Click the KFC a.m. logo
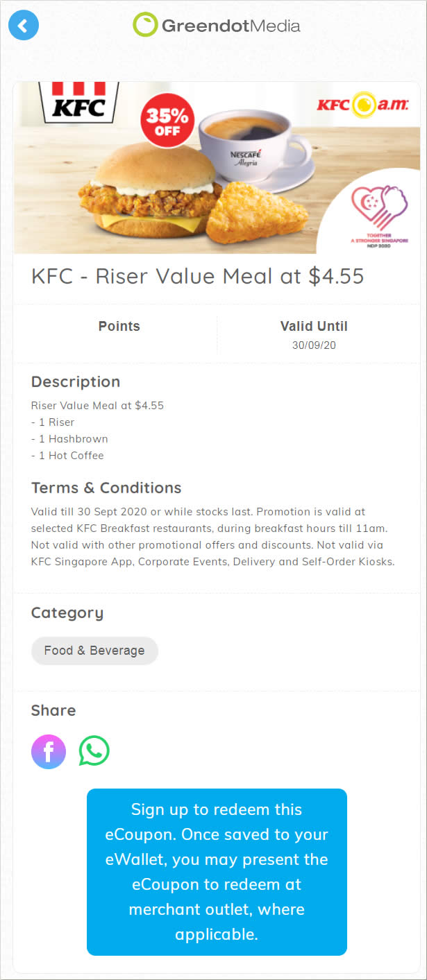 [362, 105]
